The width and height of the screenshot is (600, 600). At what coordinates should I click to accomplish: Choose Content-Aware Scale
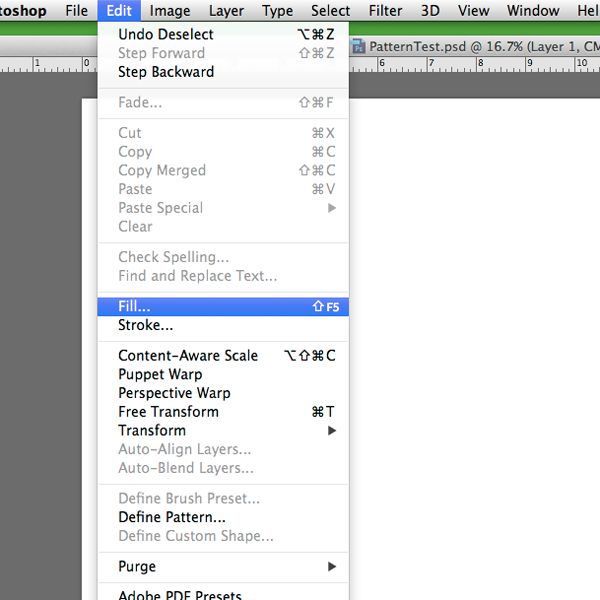point(223,355)
